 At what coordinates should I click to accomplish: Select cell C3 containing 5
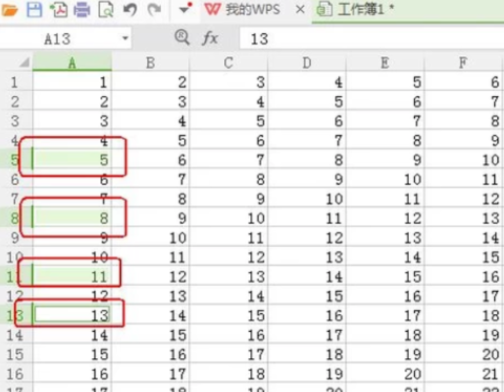pyautogui.click(x=228, y=121)
